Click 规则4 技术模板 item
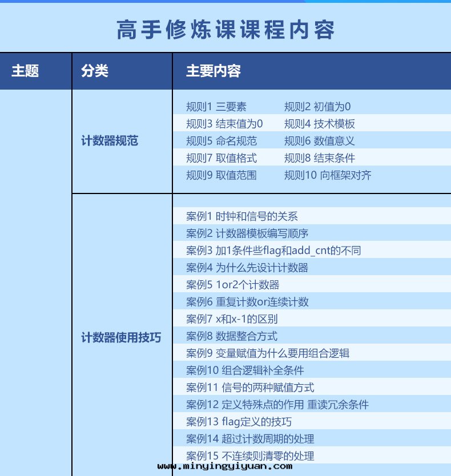 319,124
